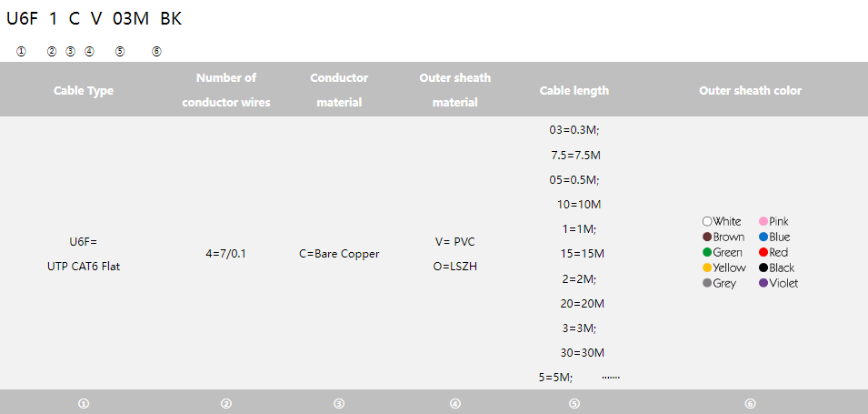Select the grey color dot
Viewport: 868px width, 414px height.
tap(707, 283)
